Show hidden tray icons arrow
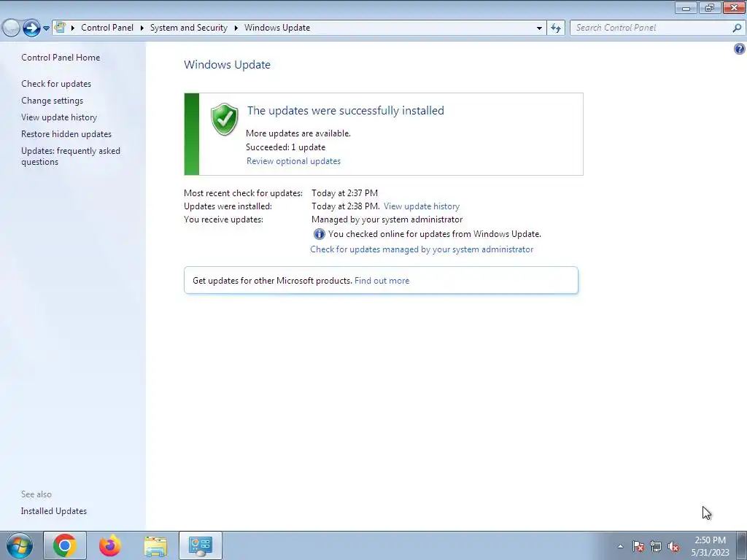 (x=620, y=546)
